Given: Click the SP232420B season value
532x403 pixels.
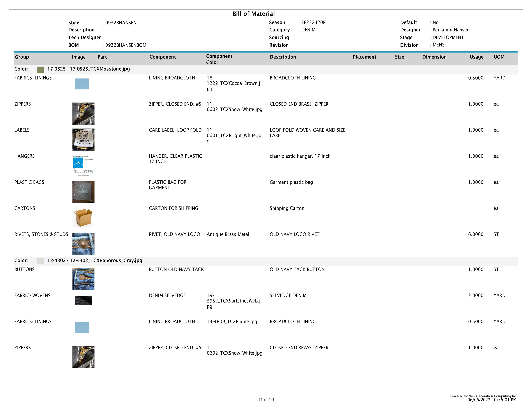Looking at the screenshot, I should click(313, 22).
